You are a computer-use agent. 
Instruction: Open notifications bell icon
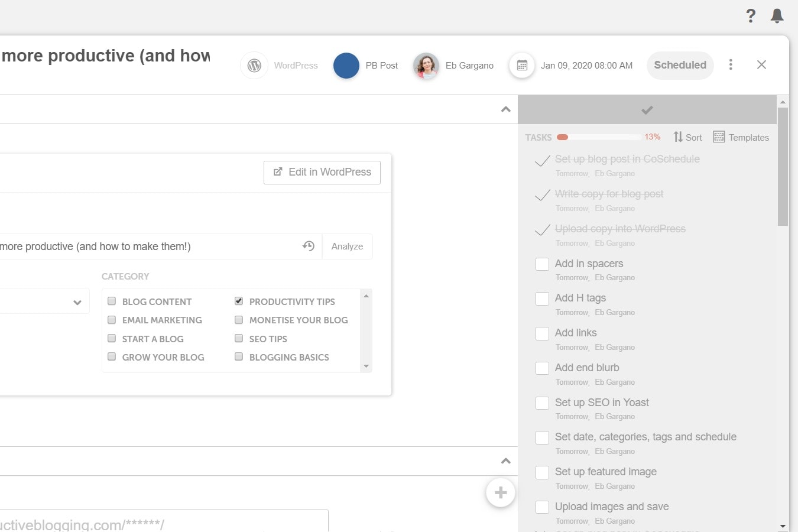[777, 16]
